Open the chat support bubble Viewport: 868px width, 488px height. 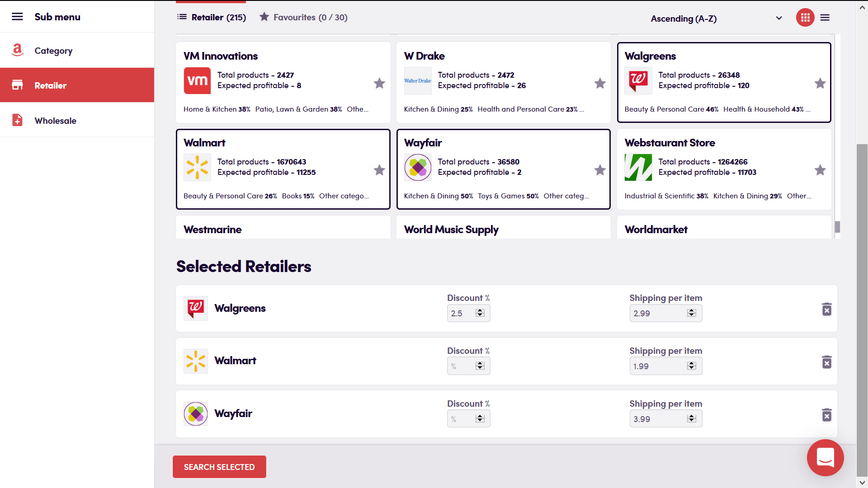[x=825, y=458]
